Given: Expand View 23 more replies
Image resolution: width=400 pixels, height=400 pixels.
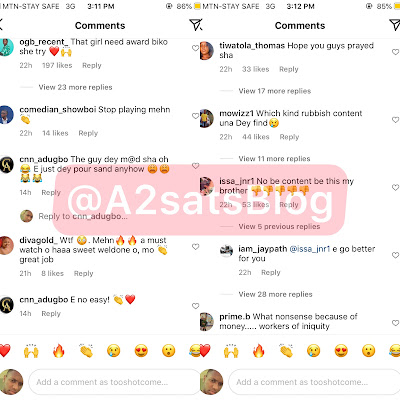Looking at the screenshot, I should [x=75, y=87].
